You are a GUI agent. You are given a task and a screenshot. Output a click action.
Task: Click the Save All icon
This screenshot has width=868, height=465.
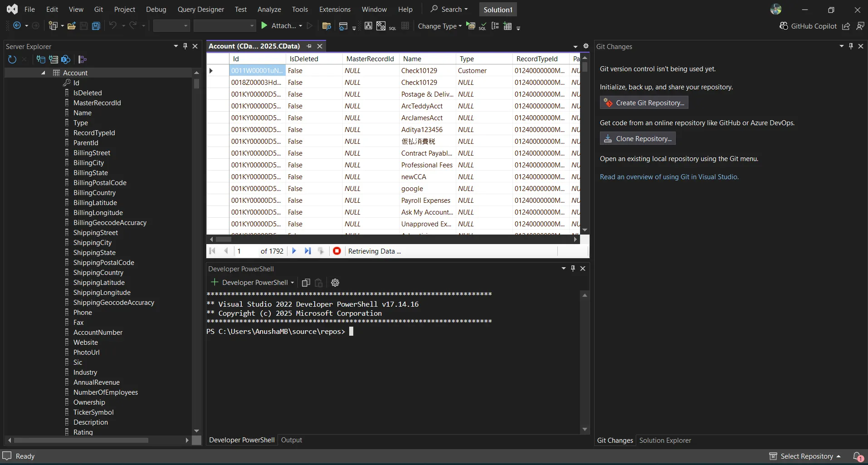[x=96, y=26]
